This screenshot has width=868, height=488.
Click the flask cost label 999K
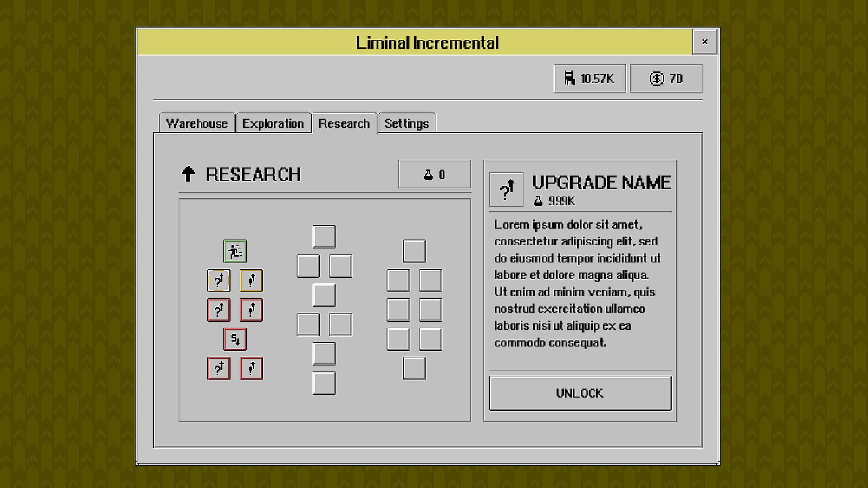[x=554, y=201]
